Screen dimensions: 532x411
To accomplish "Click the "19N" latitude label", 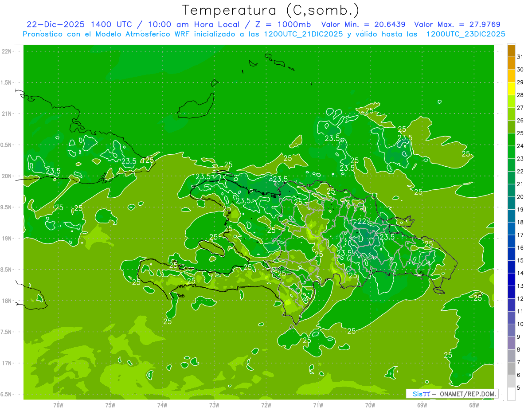I will [x=7, y=239].
